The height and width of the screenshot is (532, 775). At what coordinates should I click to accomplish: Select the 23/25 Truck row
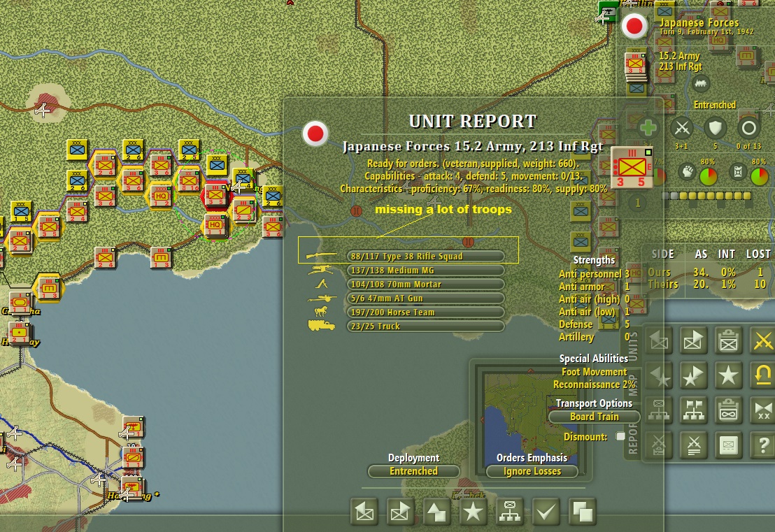click(425, 326)
